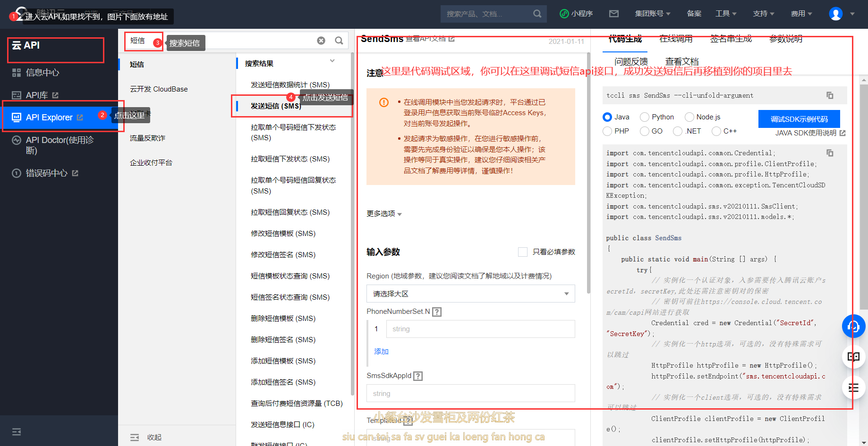The width and height of the screenshot is (868, 446).
Task: Clear the 短信 search field
Action: click(321, 41)
